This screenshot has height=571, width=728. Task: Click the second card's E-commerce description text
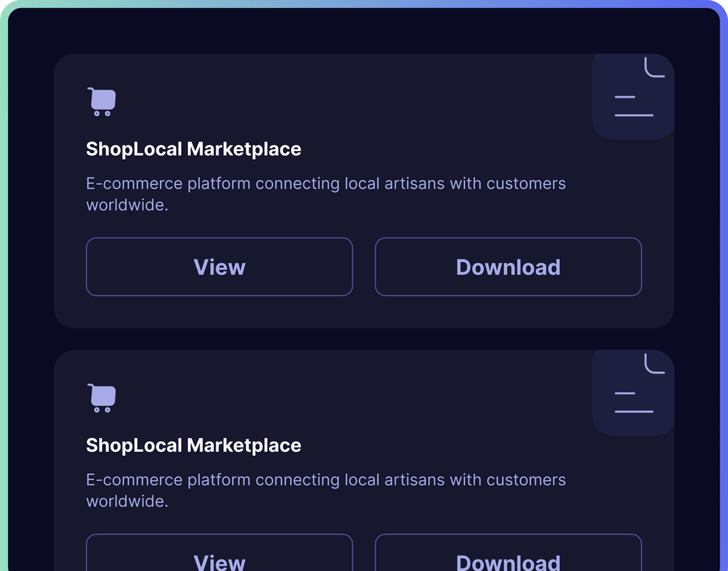pos(326,481)
